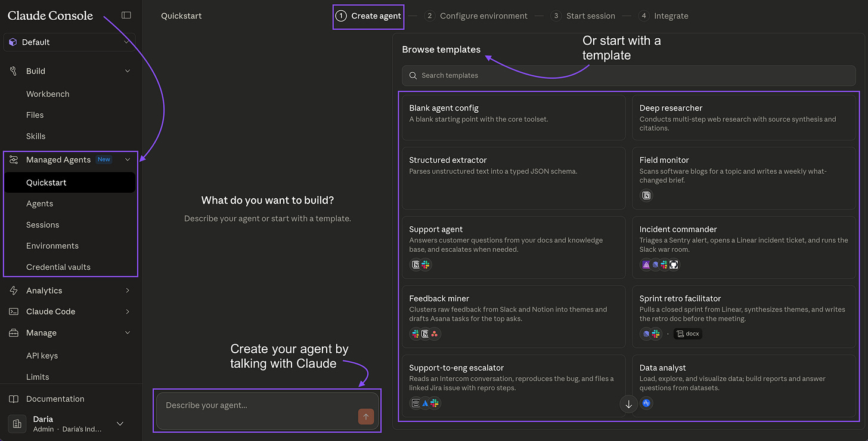Select the Field monitor template title
Viewport: 868px width, 441px height.
(x=664, y=160)
